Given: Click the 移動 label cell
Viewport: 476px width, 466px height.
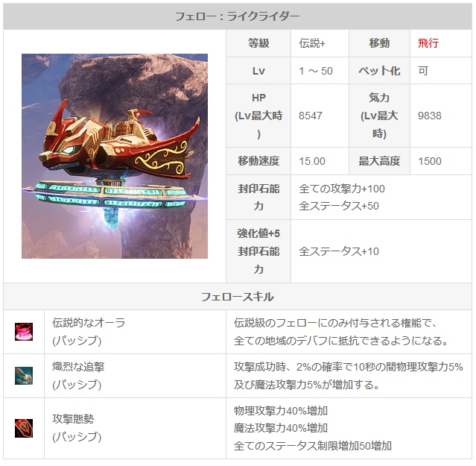Looking at the screenshot, I should click(x=379, y=43).
